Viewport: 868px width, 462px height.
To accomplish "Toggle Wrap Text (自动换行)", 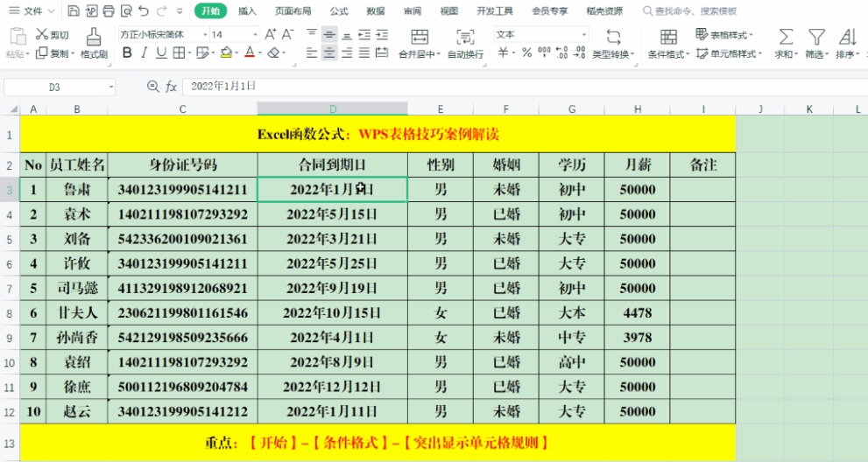I will click(465, 43).
